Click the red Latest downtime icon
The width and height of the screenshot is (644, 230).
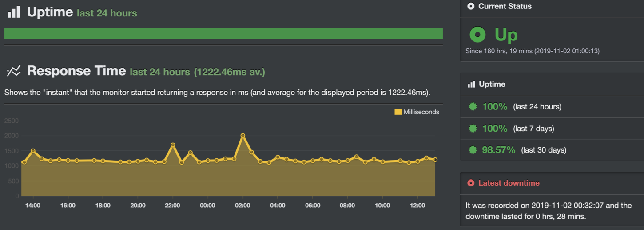(471, 183)
